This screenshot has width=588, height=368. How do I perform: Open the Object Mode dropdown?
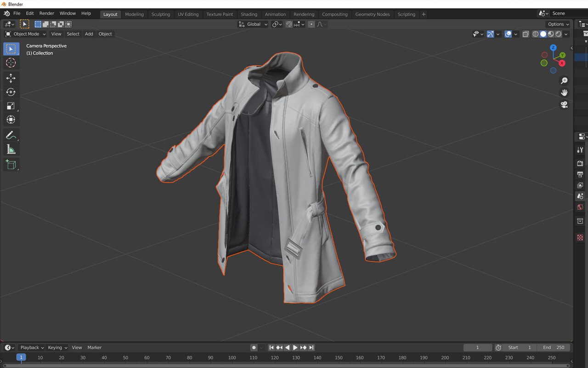pyautogui.click(x=25, y=34)
